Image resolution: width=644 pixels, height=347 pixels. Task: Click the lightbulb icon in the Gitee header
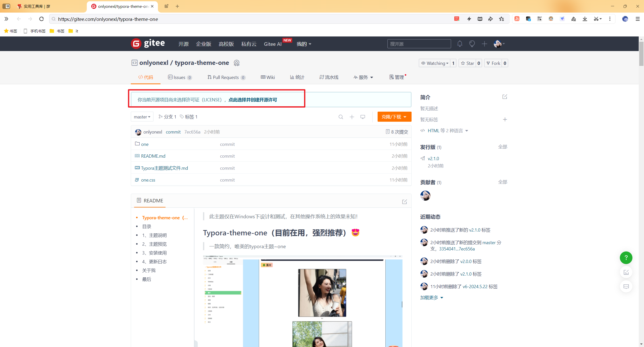472,44
